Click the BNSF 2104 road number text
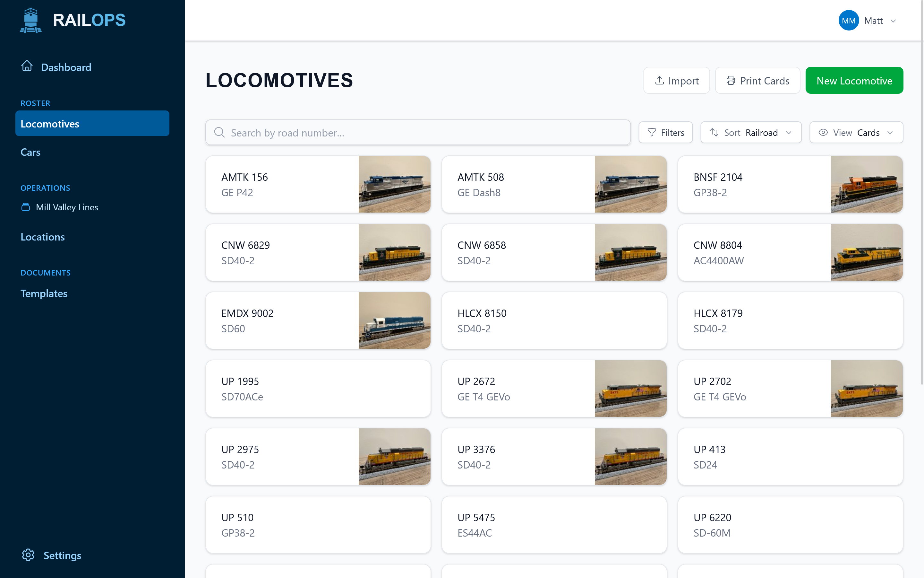The width and height of the screenshot is (924, 578). (718, 177)
